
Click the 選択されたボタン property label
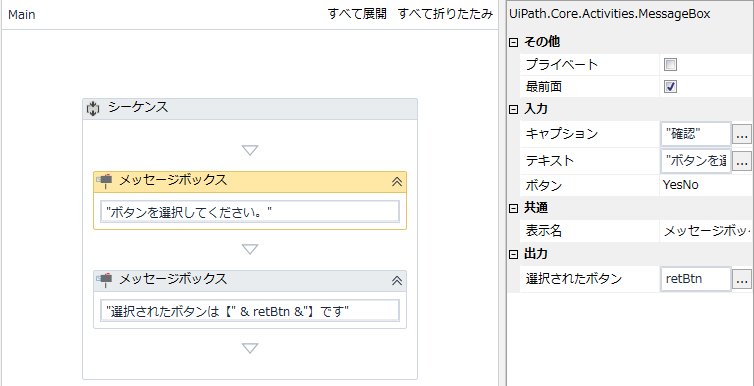pyautogui.click(x=574, y=278)
